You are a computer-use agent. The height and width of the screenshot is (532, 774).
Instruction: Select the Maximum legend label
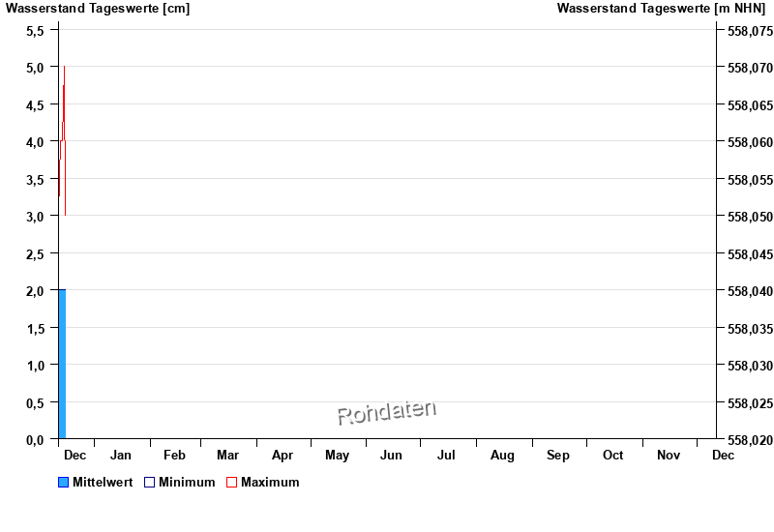tap(270, 483)
